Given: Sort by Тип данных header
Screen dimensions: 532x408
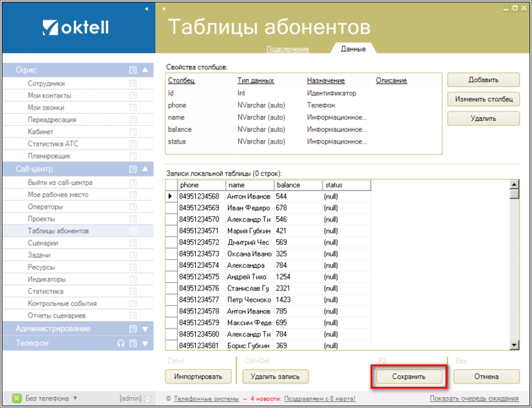Looking at the screenshot, I should pyautogui.click(x=256, y=81).
